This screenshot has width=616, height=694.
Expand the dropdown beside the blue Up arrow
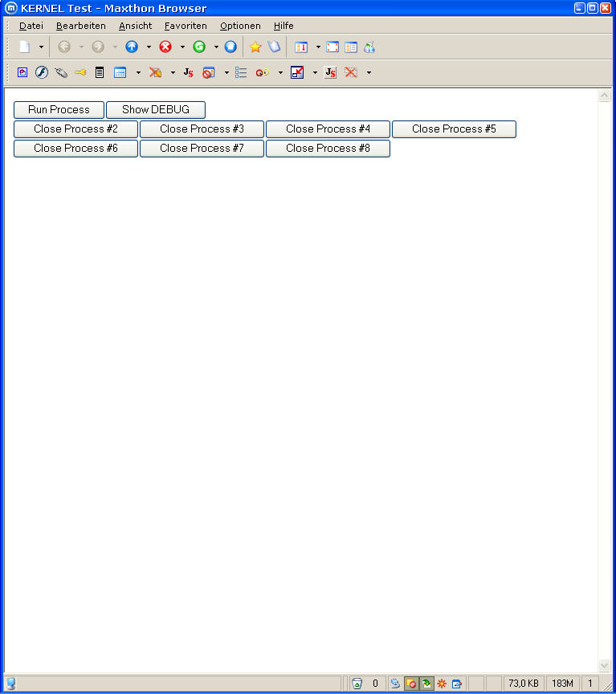click(x=149, y=47)
